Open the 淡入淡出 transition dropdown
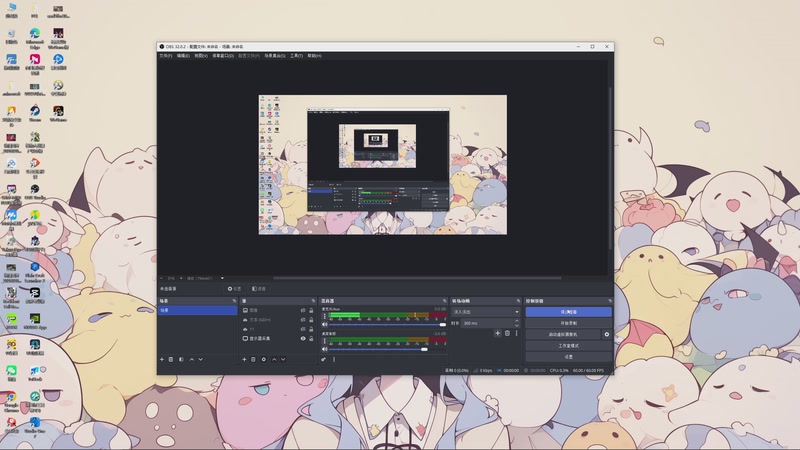 485,312
